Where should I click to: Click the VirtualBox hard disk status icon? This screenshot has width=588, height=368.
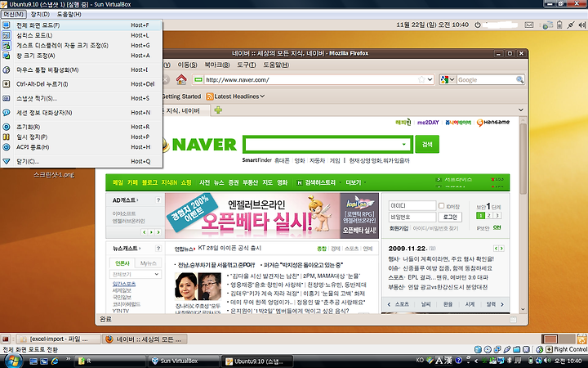click(x=478, y=350)
